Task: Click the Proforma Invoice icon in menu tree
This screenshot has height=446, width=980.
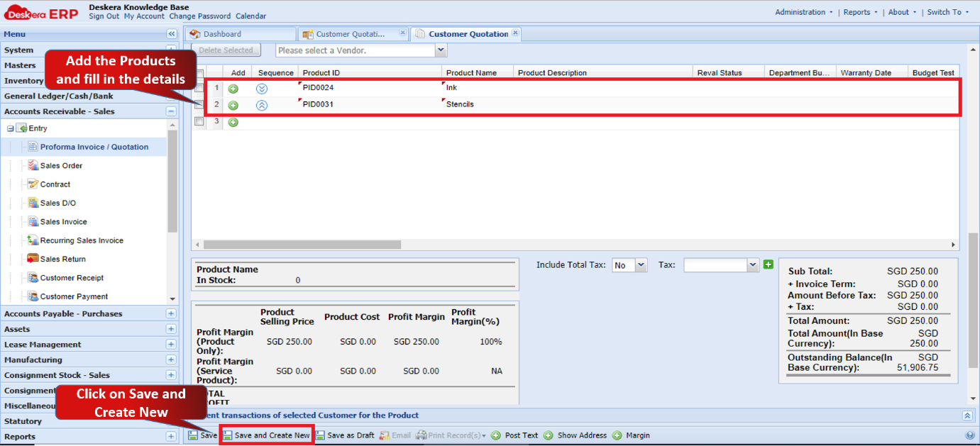Action: tap(33, 147)
